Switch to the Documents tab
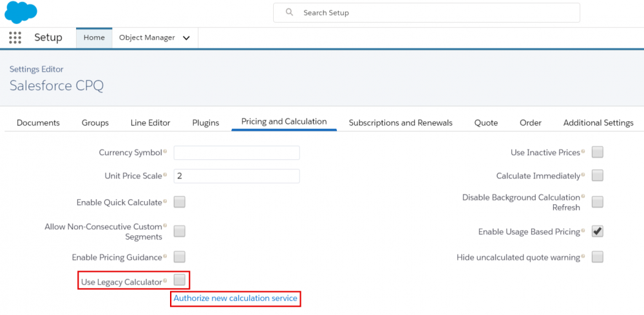Viewport: 644px width, 315px height. point(38,123)
